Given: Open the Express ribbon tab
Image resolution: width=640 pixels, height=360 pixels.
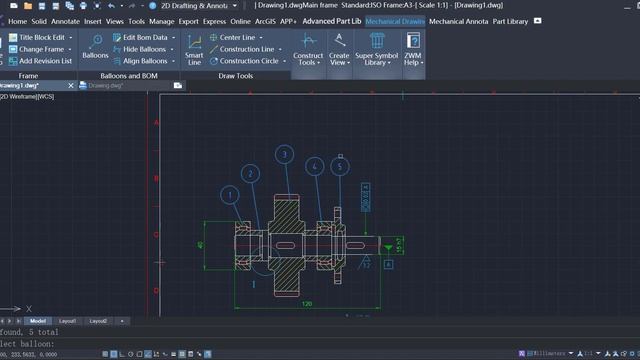Looking at the screenshot, I should (214, 21).
